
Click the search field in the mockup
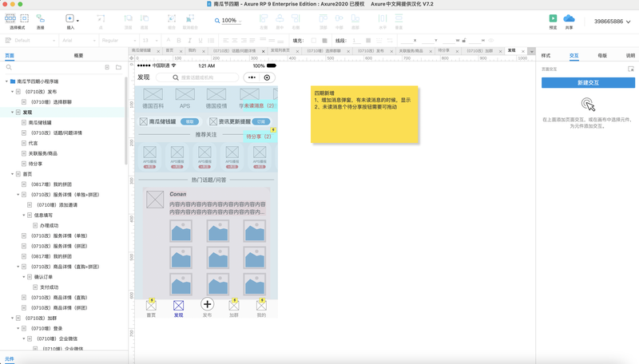pyautogui.click(x=197, y=77)
